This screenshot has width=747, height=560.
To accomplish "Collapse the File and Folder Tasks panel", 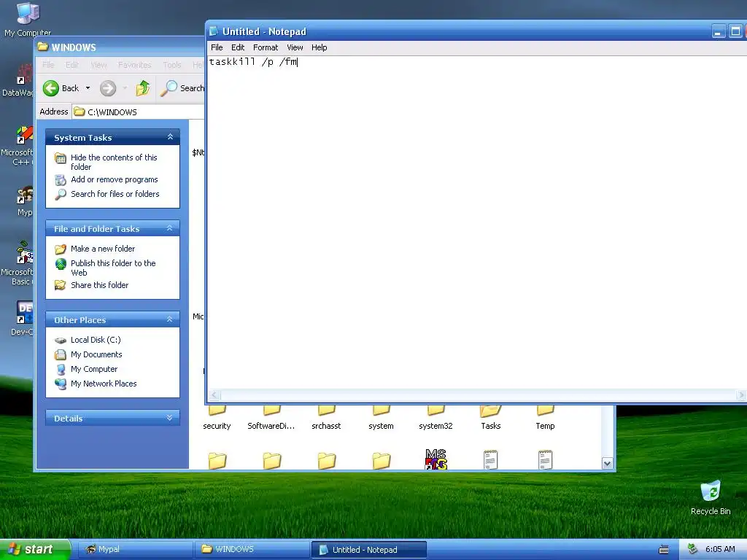I will coord(169,228).
